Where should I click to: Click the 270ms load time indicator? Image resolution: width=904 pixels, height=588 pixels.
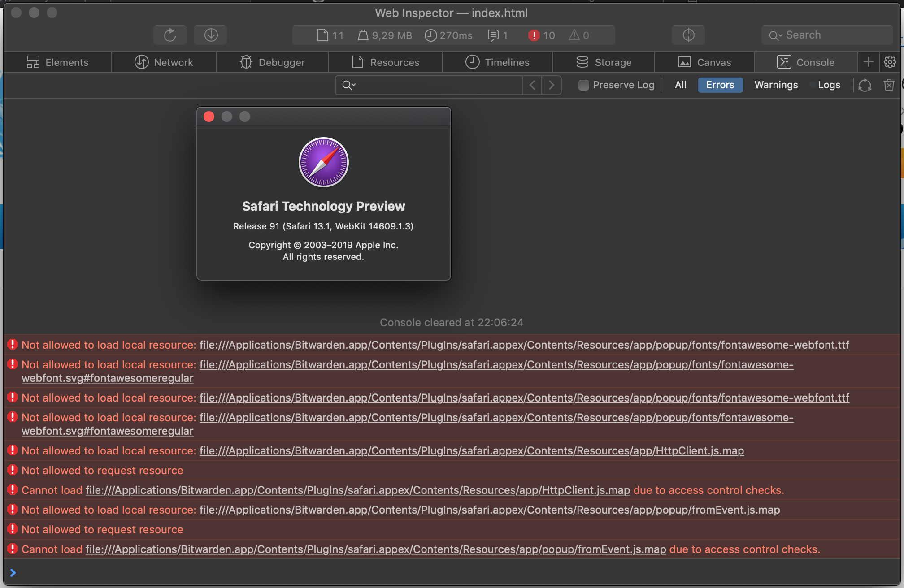tap(448, 35)
